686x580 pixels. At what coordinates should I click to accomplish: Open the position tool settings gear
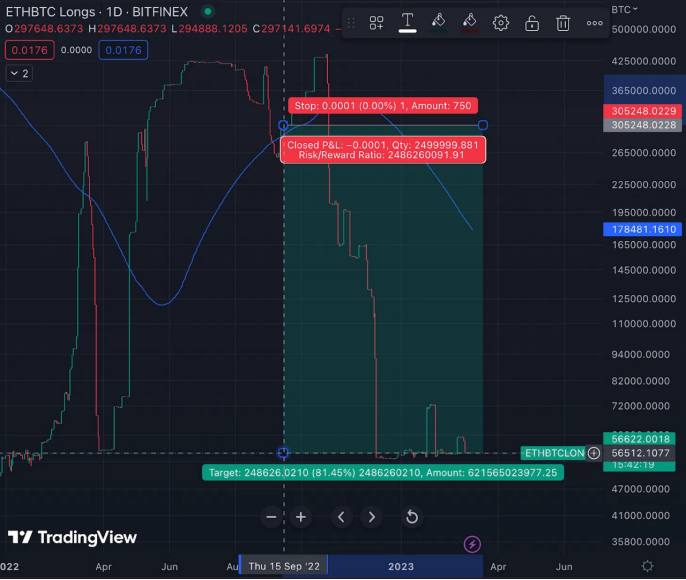(501, 22)
